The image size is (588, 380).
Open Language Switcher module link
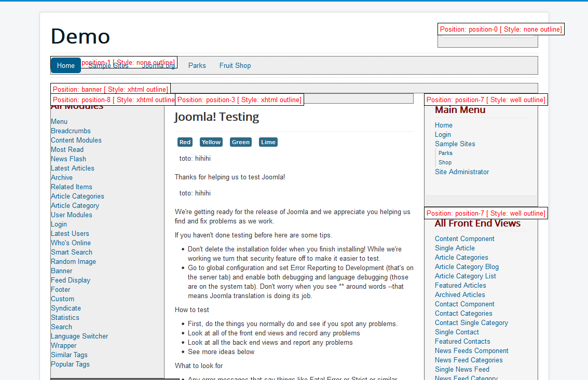[79, 336]
